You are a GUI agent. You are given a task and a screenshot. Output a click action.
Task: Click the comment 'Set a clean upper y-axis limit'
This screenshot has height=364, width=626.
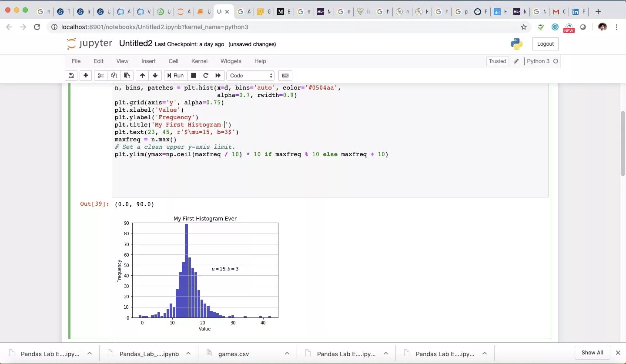(175, 147)
